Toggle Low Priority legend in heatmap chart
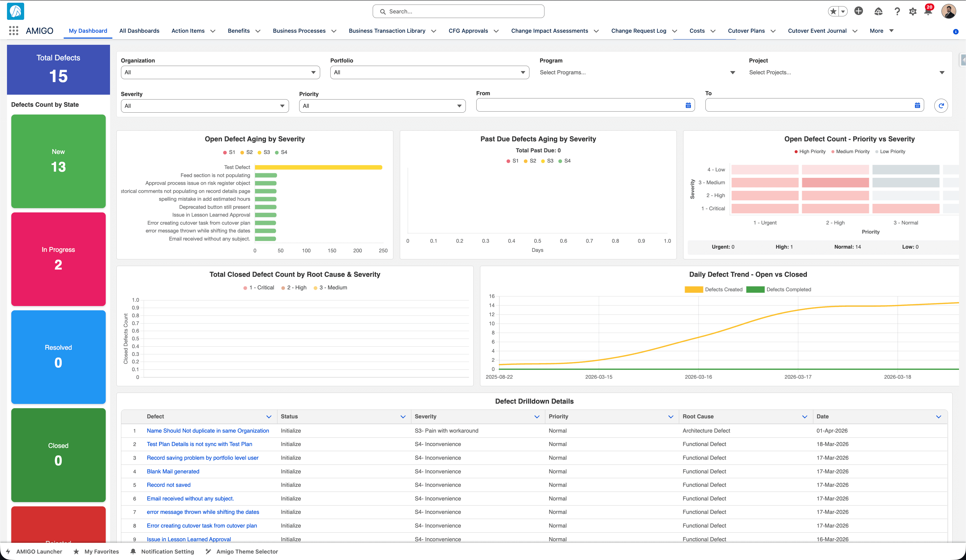Viewport: 966px width, 560px height. coord(890,152)
